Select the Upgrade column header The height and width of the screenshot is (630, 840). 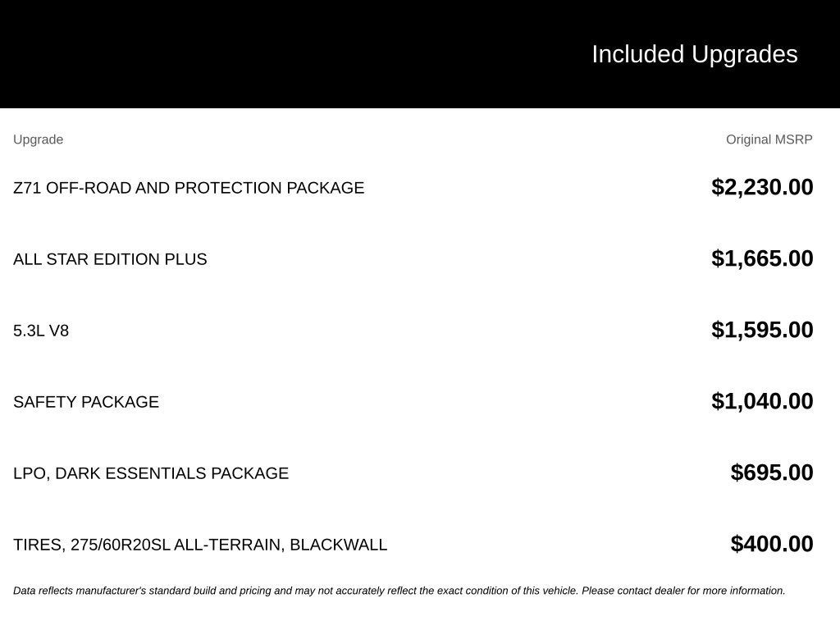point(38,139)
